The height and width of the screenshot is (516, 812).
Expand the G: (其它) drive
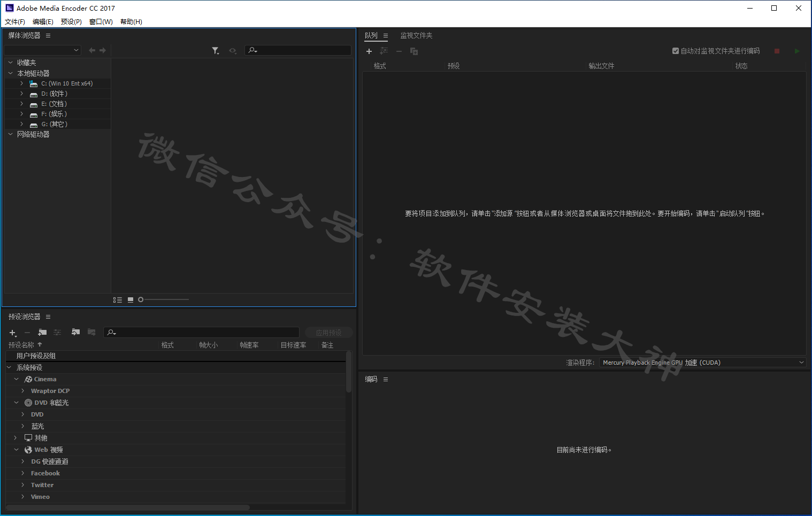[21, 124]
